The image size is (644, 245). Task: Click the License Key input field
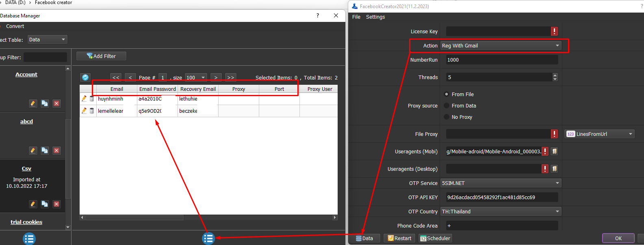[x=498, y=31]
